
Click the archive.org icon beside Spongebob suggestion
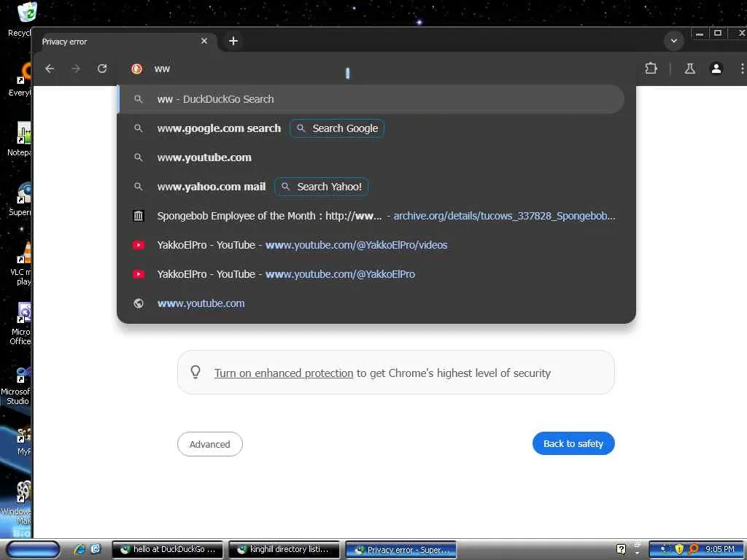pyautogui.click(x=139, y=216)
